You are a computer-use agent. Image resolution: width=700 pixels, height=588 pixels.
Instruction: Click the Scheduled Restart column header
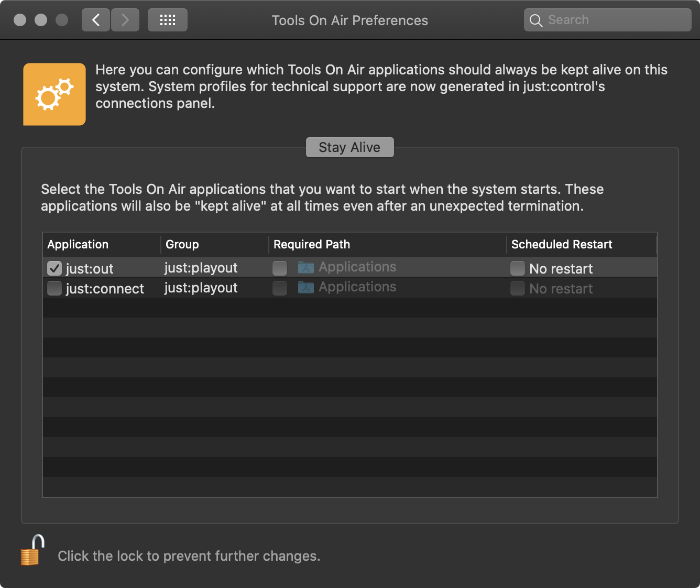[582, 244]
